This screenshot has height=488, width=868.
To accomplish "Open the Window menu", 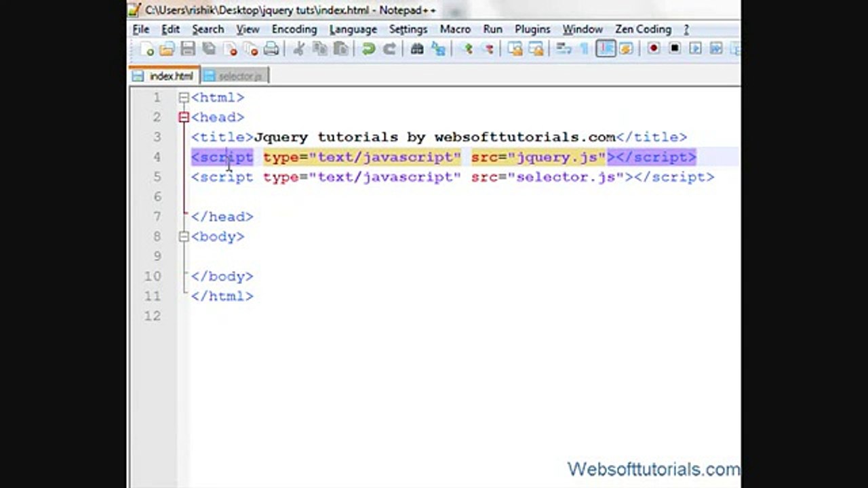I will click(x=583, y=29).
